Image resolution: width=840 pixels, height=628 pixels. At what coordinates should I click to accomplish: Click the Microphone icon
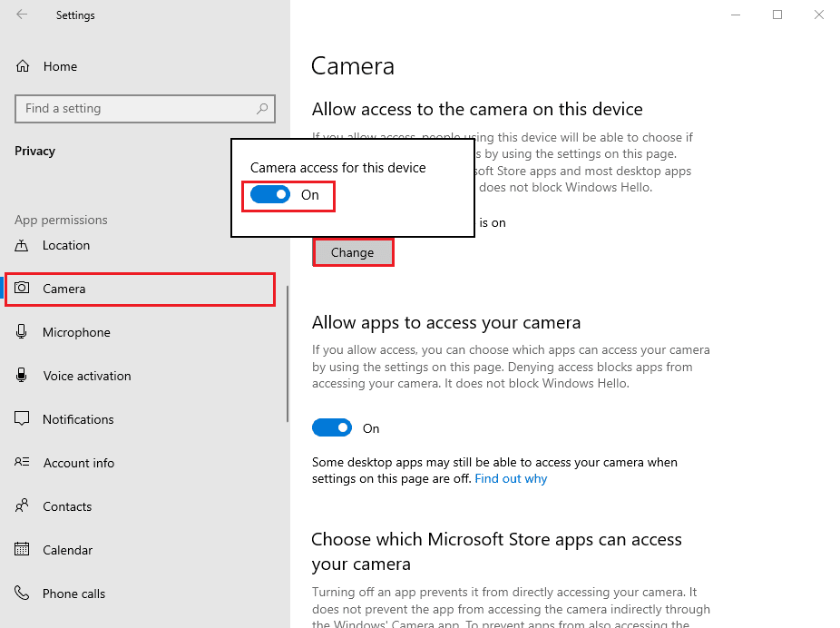click(22, 331)
